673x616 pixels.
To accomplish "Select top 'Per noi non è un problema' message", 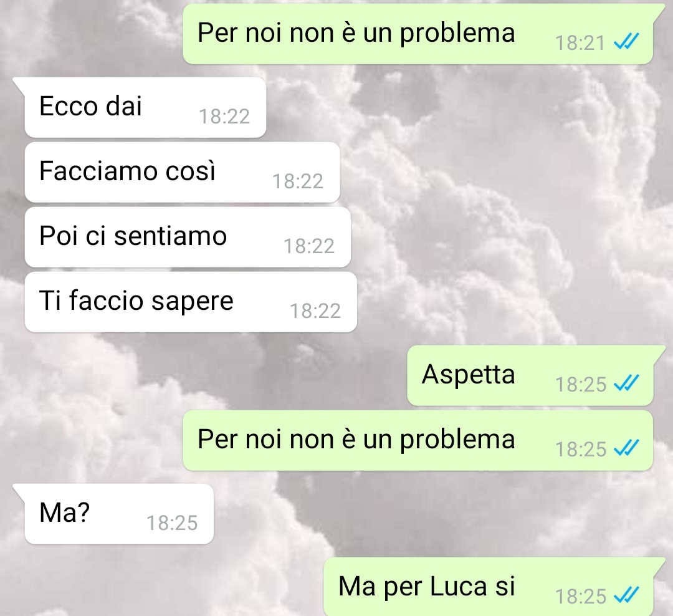I will pyautogui.click(x=418, y=34).
